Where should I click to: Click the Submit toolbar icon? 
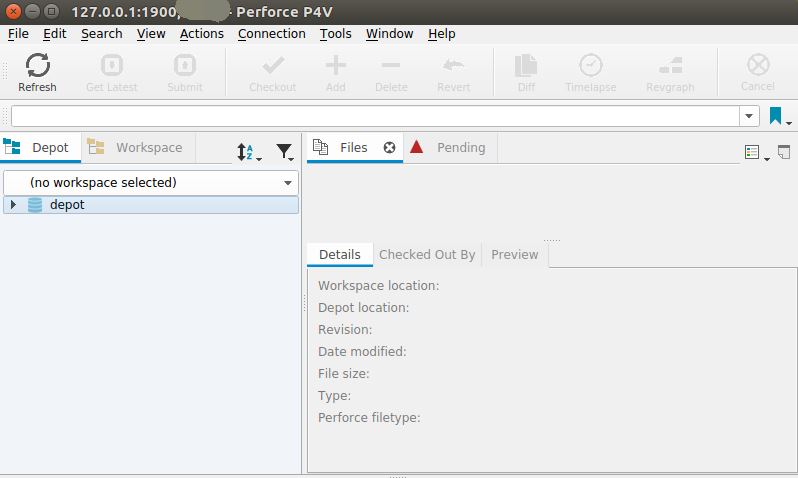click(185, 65)
